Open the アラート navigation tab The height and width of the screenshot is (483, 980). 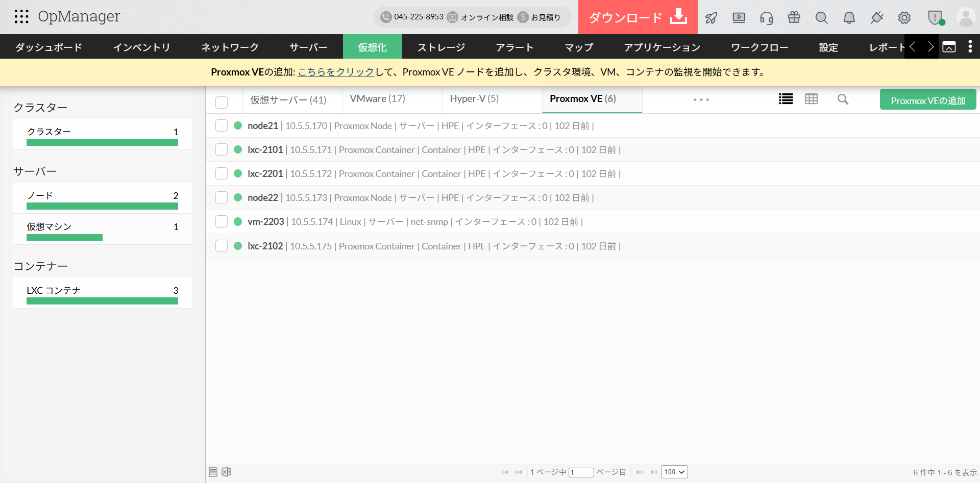point(514,47)
